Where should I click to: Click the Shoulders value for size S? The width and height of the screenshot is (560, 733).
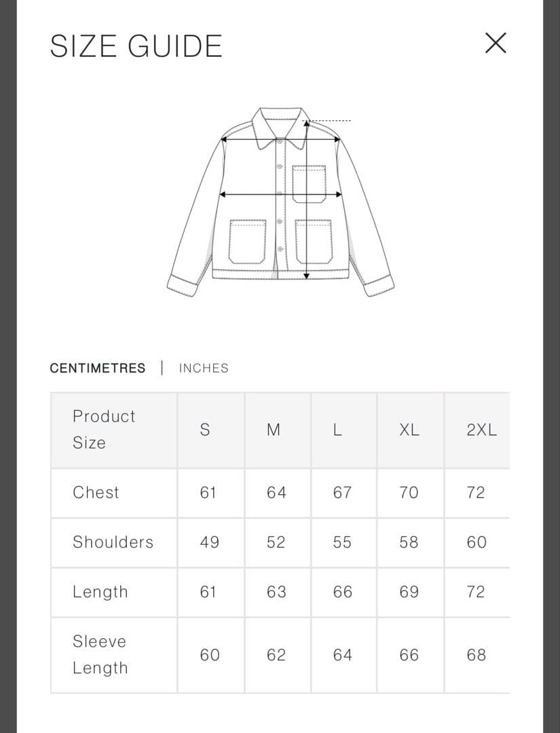(210, 542)
